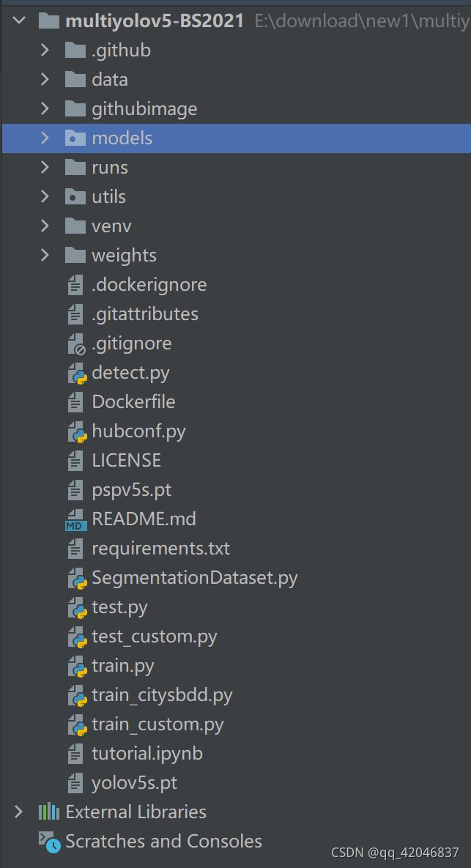Click the Markdown icon of README.md
Viewport: 471px width, 868px height.
[76, 520]
